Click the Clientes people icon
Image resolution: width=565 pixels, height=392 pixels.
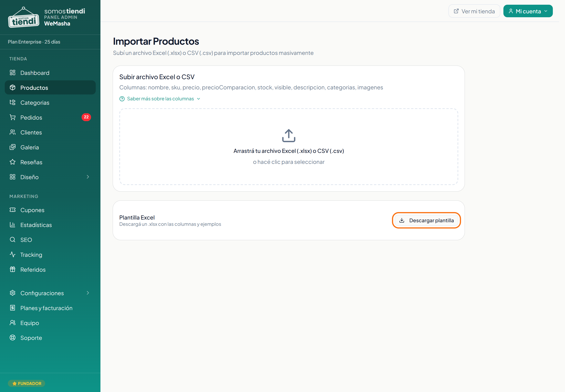click(13, 132)
